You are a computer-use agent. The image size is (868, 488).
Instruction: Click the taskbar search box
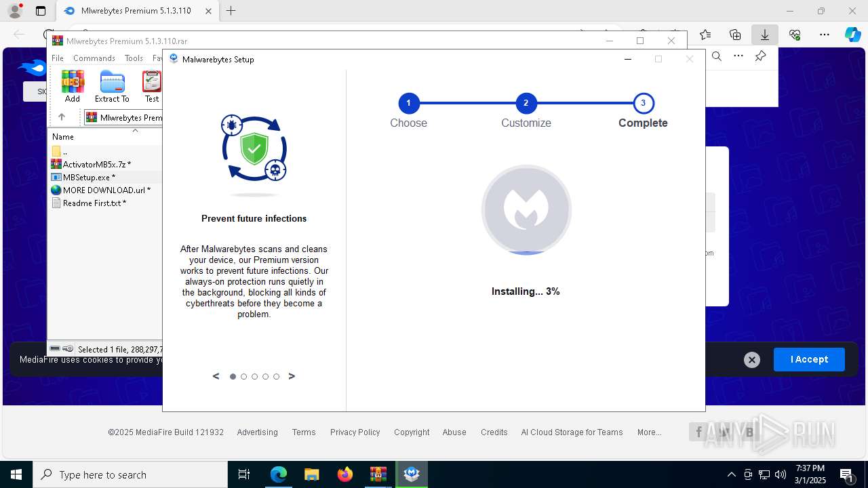coord(130,474)
